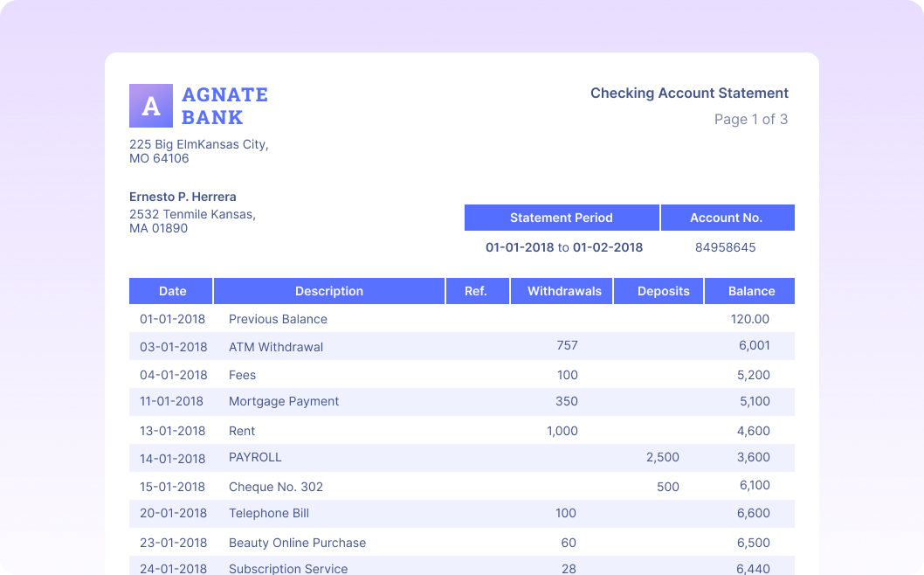Image resolution: width=924 pixels, height=575 pixels.
Task: Sort by the Deposits column header
Action: [663, 291]
